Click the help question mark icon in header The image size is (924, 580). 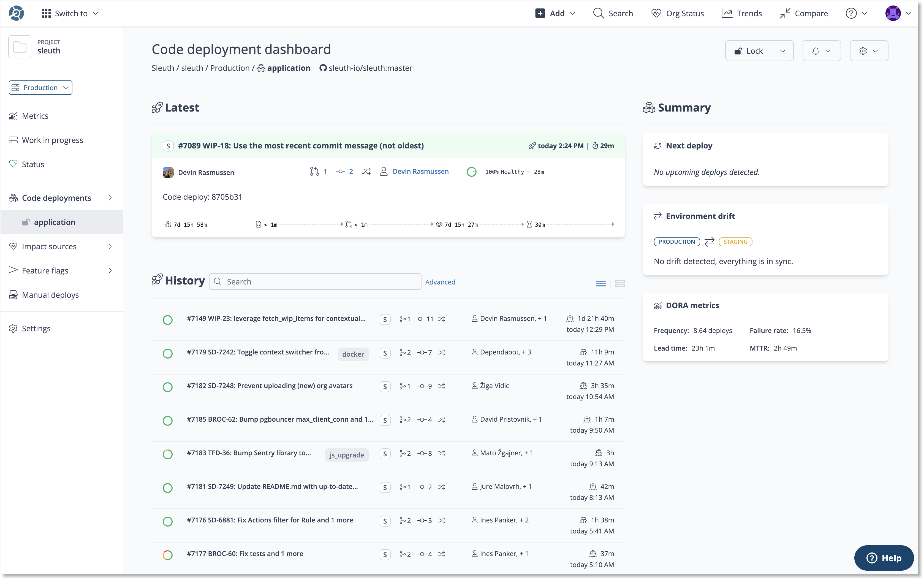click(x=851, y=13)
